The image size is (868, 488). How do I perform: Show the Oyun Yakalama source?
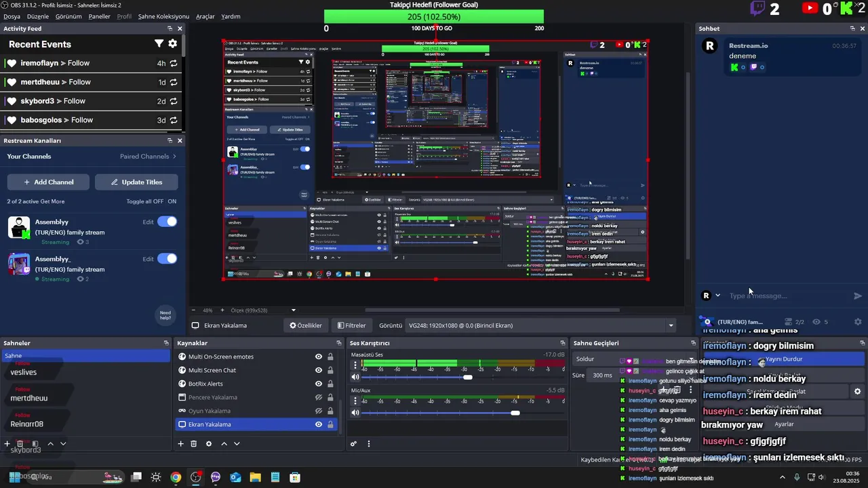point(319,411)
